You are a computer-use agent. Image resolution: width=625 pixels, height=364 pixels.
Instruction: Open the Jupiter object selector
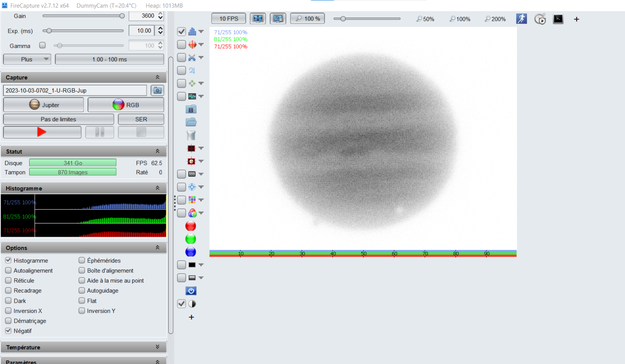(43, 105)
